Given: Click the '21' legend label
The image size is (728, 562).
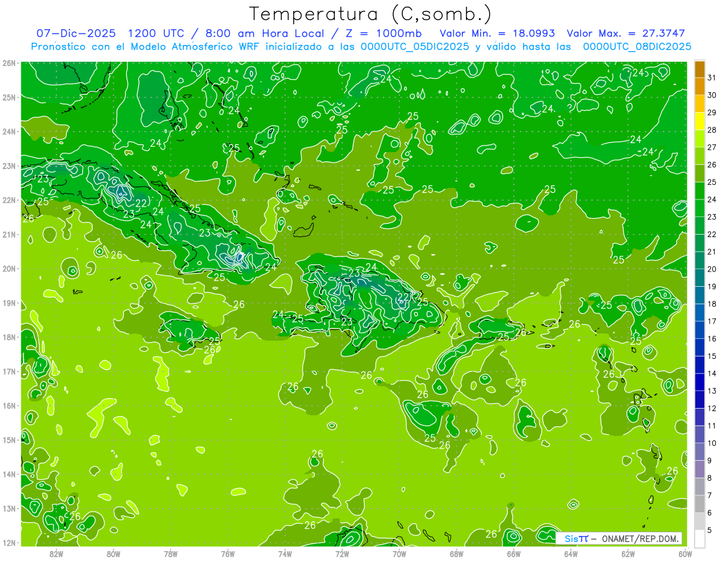Looking at the screenshot, I should pos(712,252).
